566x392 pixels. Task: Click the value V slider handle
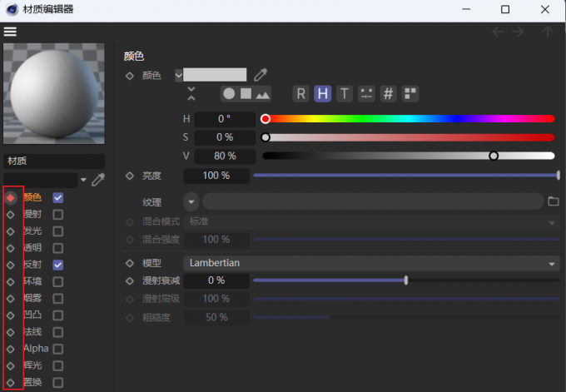[x=494, y=156]
